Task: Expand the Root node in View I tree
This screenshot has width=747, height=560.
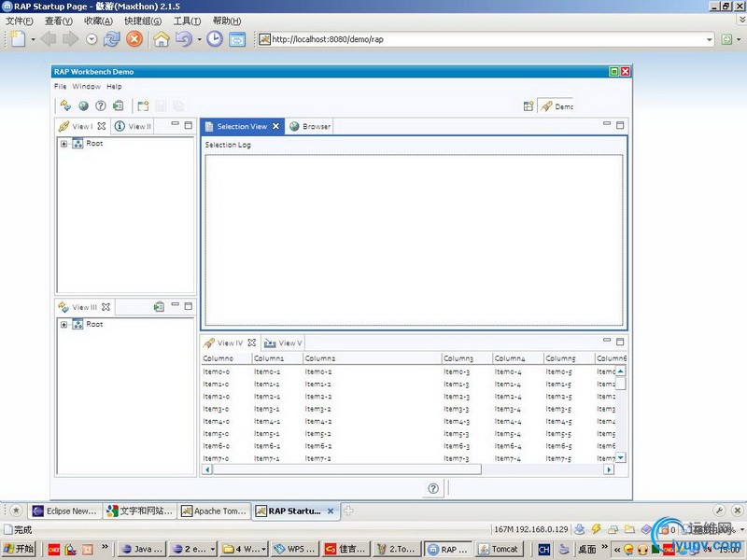Action: 63,144
